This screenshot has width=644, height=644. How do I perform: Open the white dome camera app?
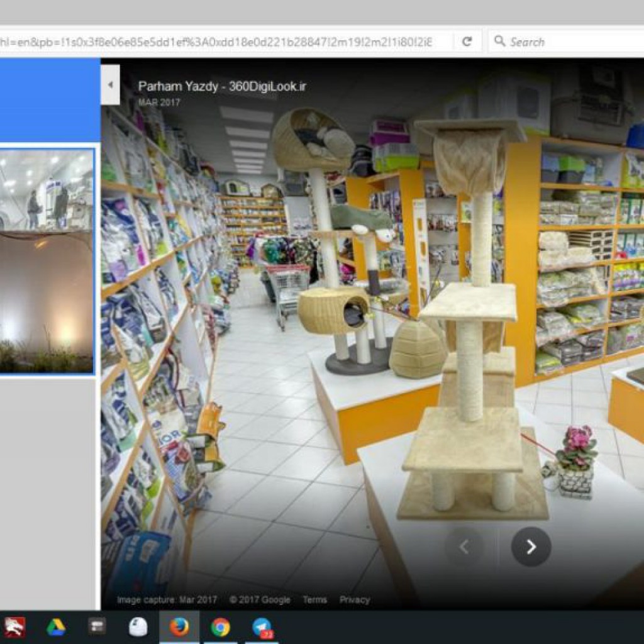[x=138, y=627]
